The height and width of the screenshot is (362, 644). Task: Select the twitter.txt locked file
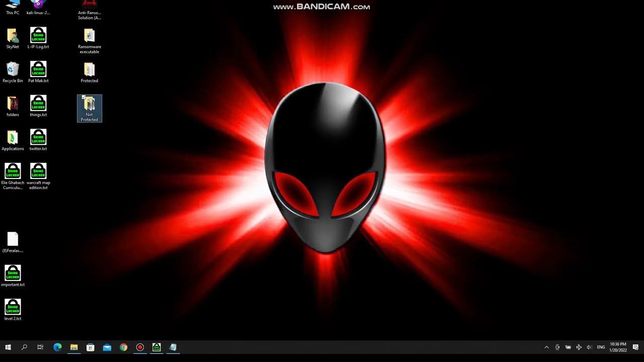click(38, 140)
